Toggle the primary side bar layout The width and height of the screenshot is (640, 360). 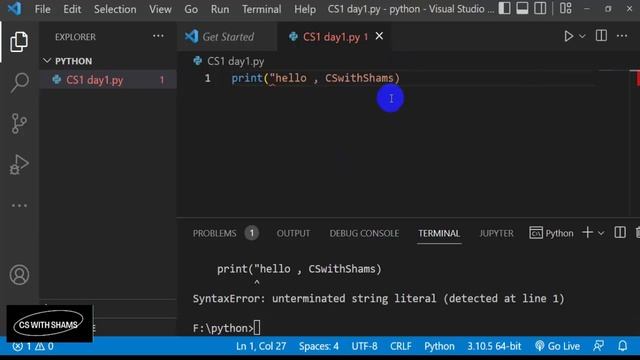tap(504, 9)
